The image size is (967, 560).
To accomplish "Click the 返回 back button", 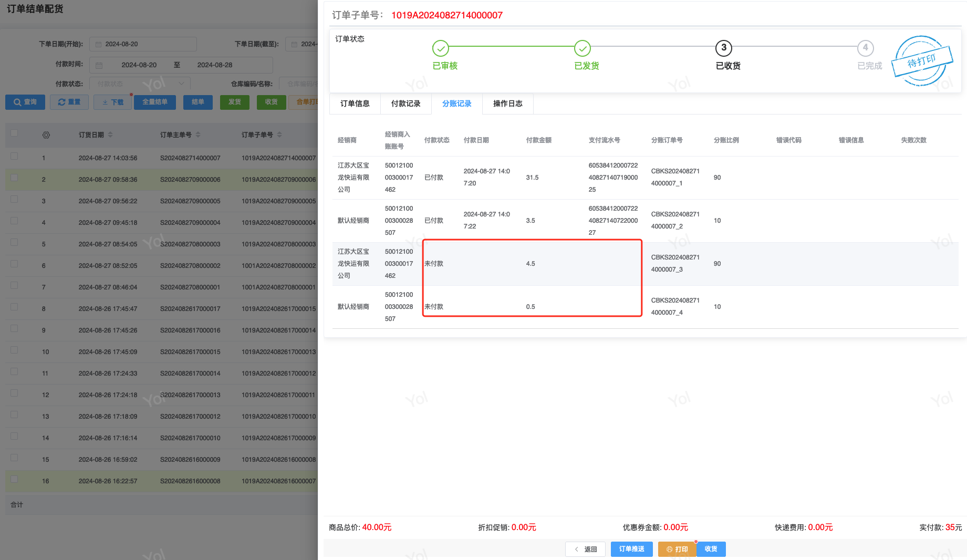I will 585,549.
